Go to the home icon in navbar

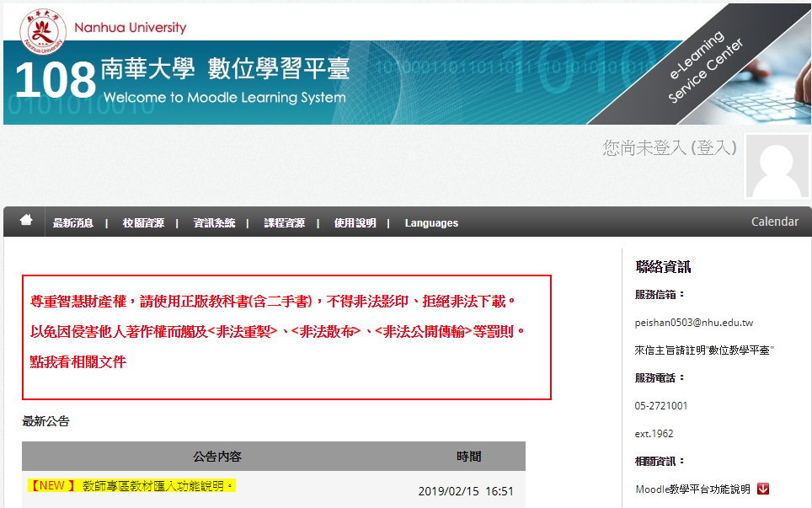26,221
